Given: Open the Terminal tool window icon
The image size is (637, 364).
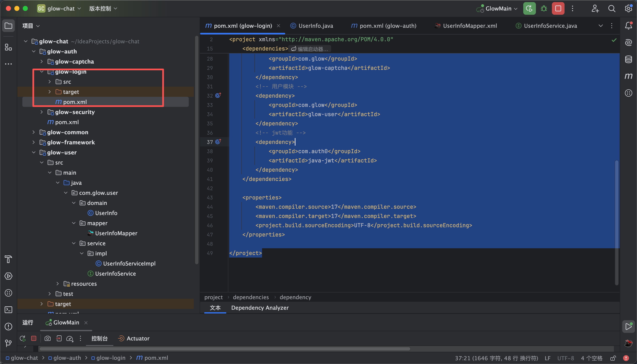Looking at the screenshot, I should click(x=8, y=310).
